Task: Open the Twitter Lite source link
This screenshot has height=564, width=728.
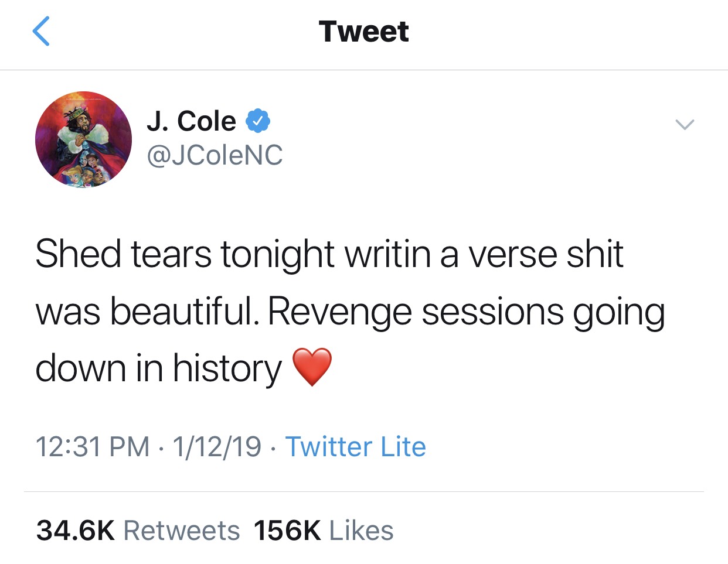Action: pyautogui.click(x=355, y=446)
